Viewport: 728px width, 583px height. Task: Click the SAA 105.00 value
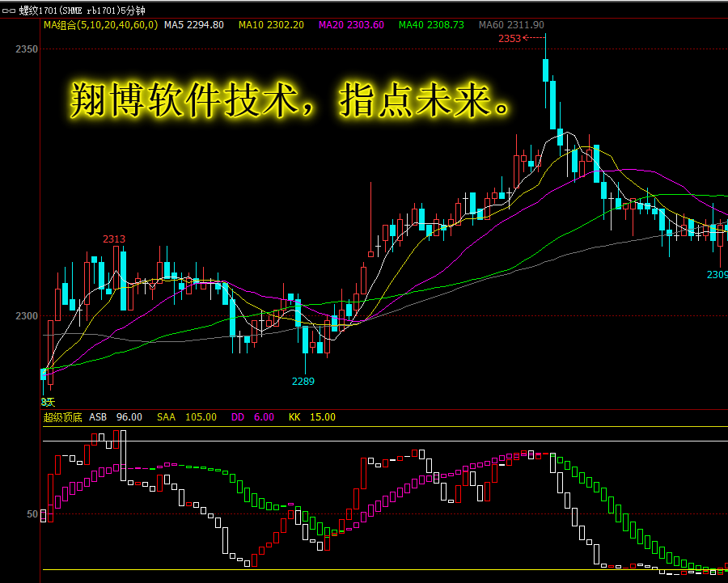(187, 417)
